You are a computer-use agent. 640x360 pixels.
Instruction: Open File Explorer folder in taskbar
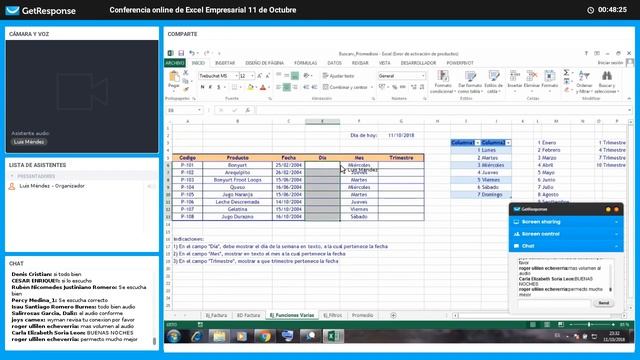[x=219, y=336]
